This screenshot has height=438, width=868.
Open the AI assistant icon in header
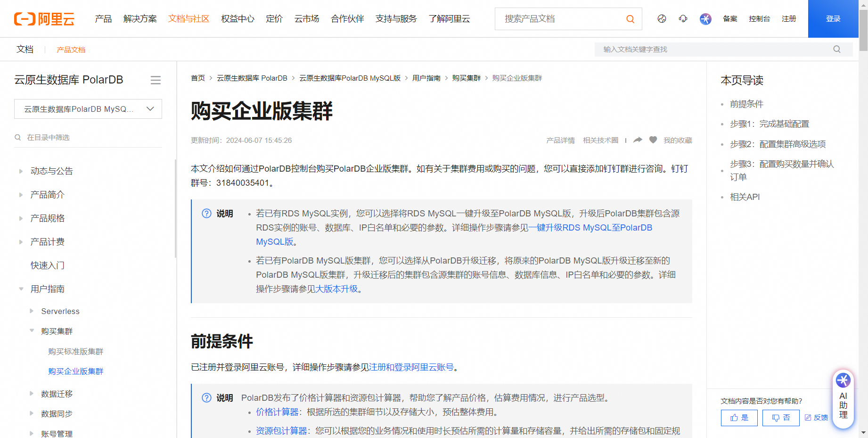(705, 19)
